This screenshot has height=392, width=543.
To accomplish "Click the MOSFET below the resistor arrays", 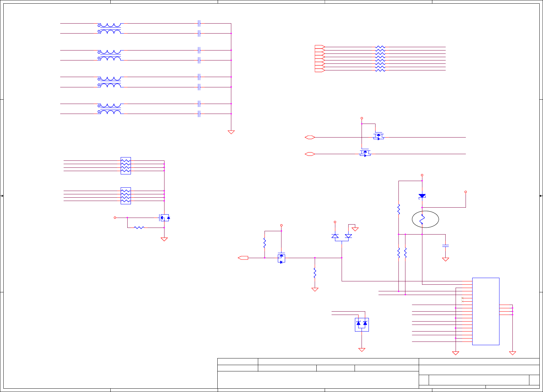I will (164, 218).
